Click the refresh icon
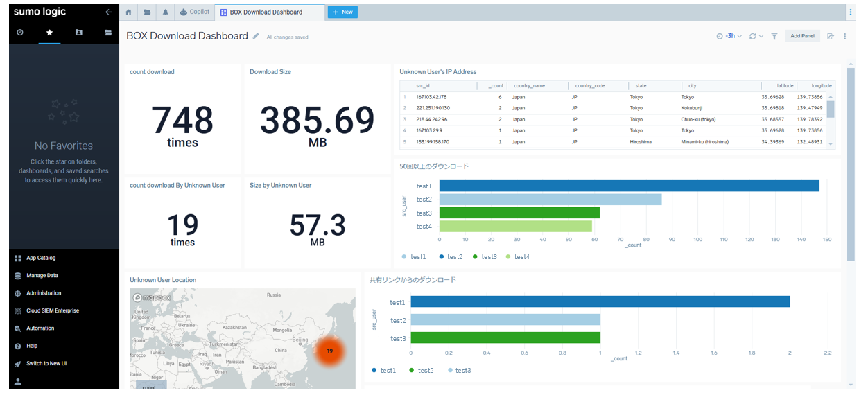The width and height of the screenshot is (868, 404). click(752, 36)
